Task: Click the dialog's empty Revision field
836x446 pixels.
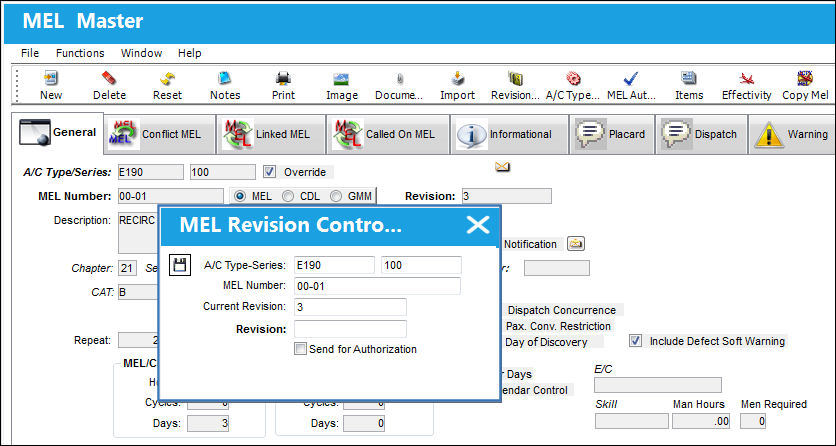Action: pos(350,329)
